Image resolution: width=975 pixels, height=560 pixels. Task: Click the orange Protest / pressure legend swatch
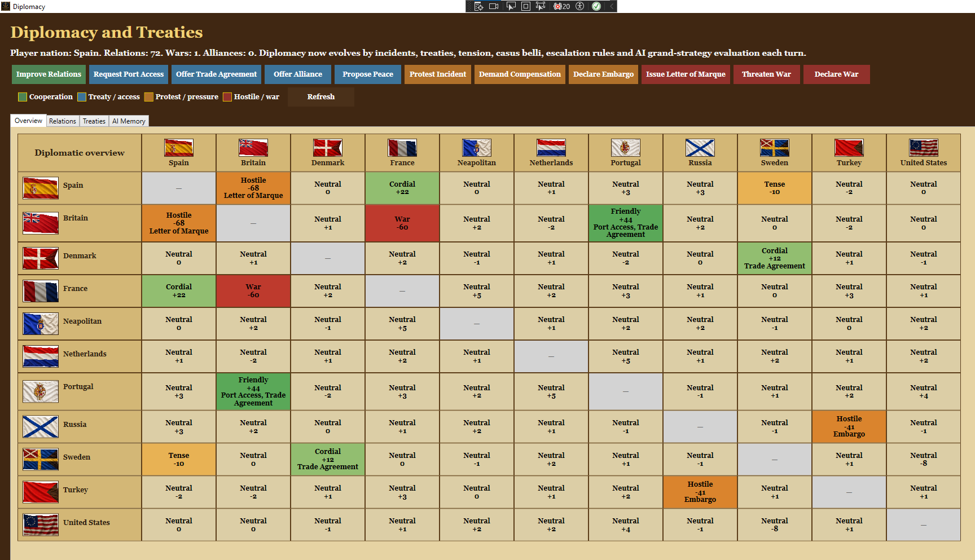click(x=149, y=97)
